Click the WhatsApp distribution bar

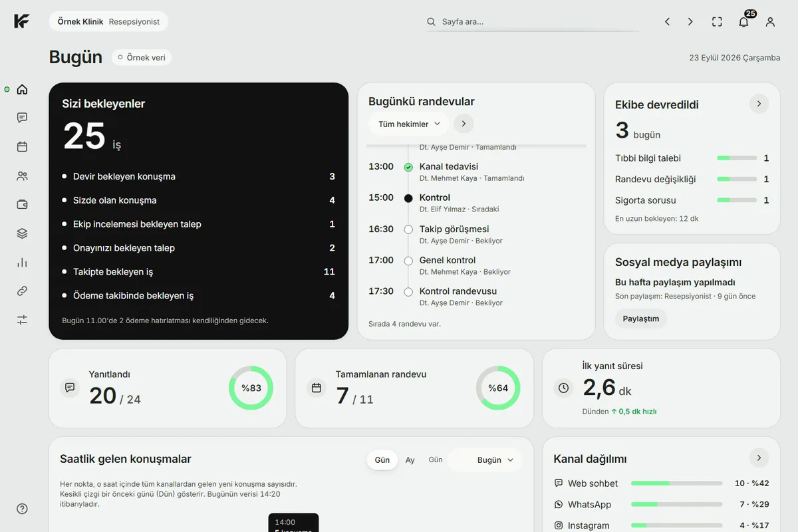(x=676, y=505)
